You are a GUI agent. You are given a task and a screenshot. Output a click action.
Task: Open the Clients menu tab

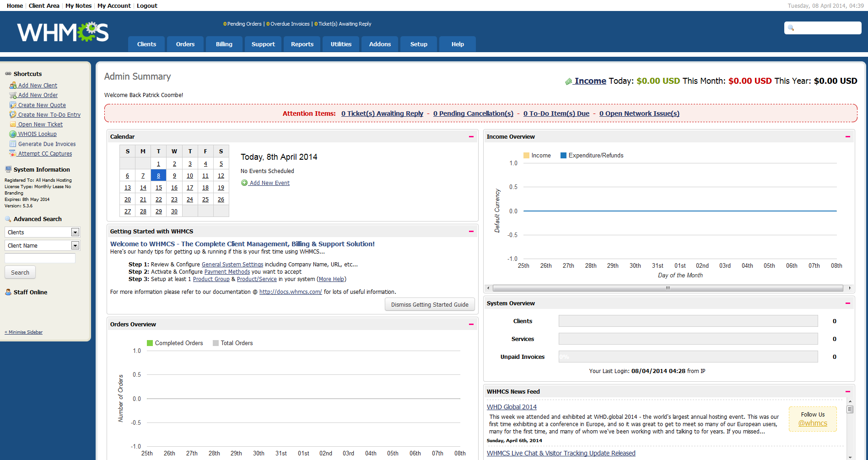click(146, 44)
